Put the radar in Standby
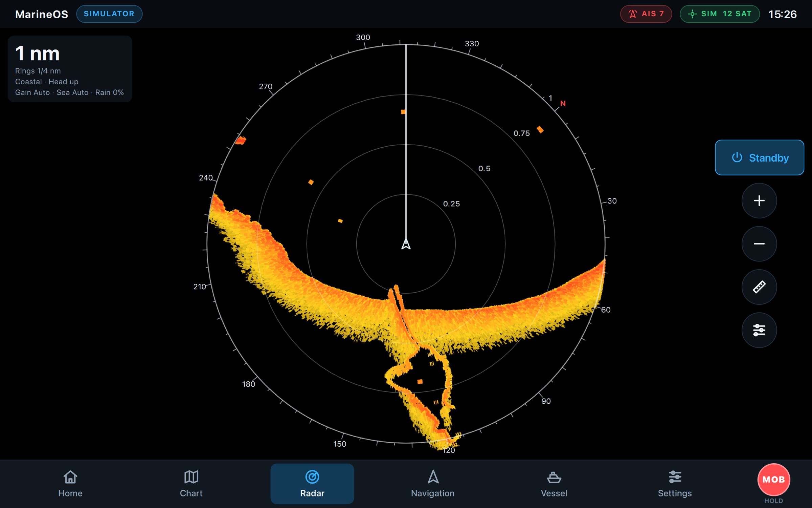Image resolution: width=812 pixels, height=508 pixels. 759,157
